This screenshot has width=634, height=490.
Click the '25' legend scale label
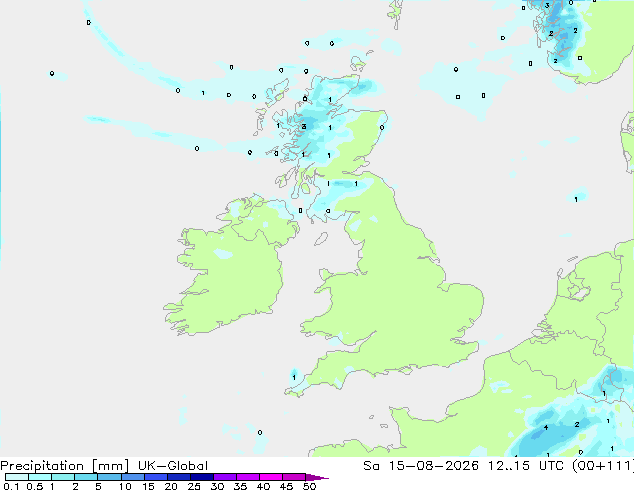(x=194, y=486)
